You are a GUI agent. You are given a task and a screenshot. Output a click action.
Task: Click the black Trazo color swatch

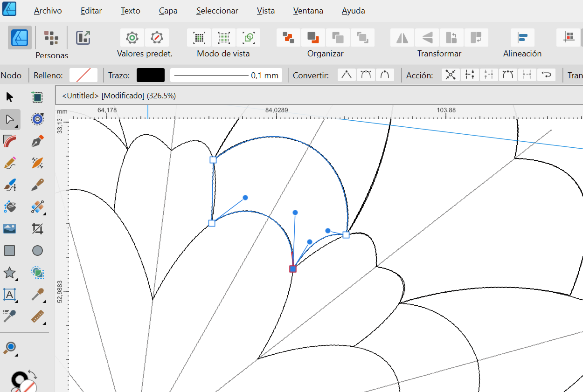tap(150, 75)
